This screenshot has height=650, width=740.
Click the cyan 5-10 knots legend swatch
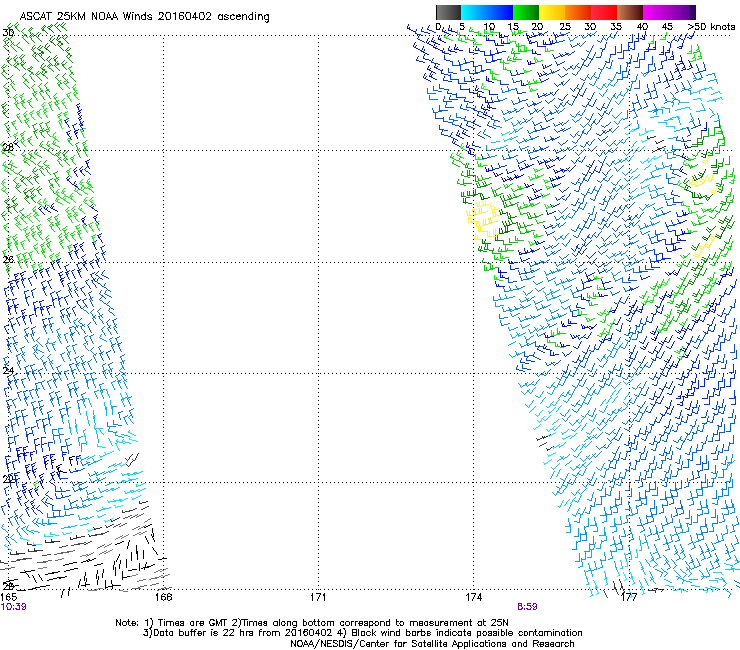click(x=474, y=12)
